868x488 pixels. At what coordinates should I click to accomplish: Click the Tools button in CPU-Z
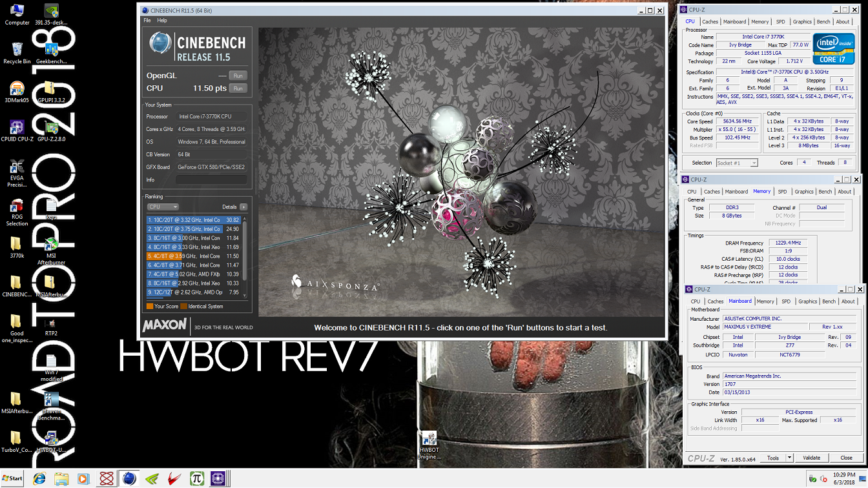click(772, 458)
